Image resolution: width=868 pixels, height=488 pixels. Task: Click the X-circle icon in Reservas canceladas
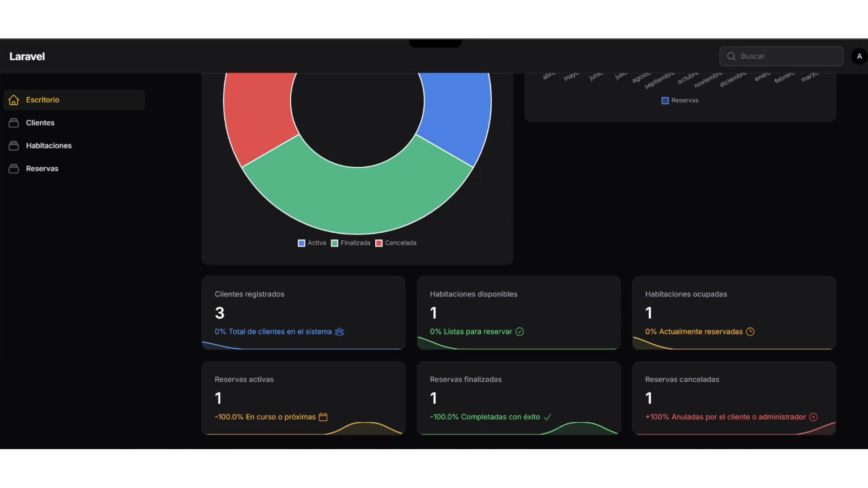pos(813,417)
